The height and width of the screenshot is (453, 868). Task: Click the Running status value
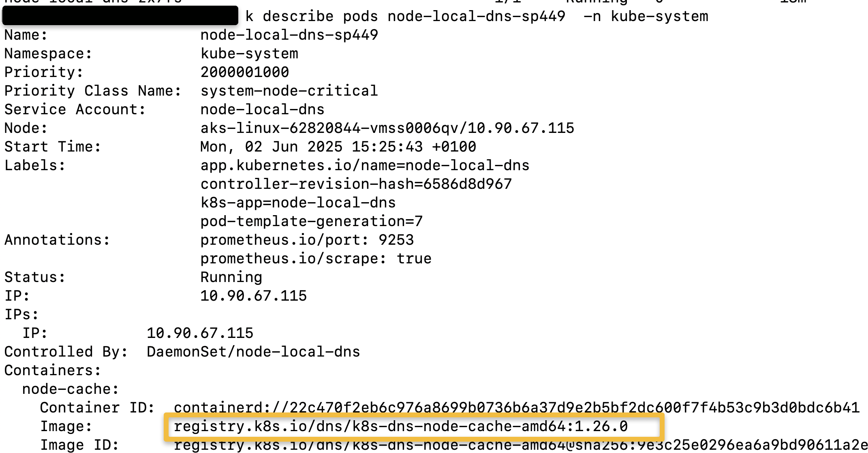[231, 277]
